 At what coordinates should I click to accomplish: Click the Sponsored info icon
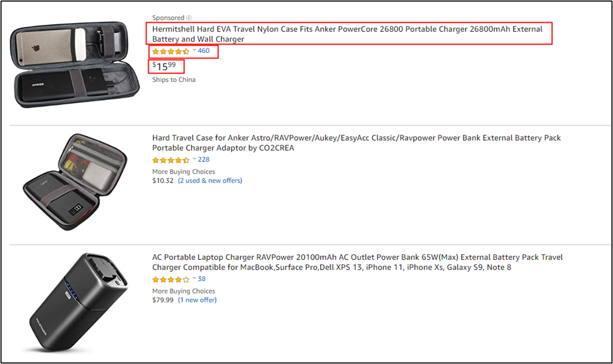(189, 18)
